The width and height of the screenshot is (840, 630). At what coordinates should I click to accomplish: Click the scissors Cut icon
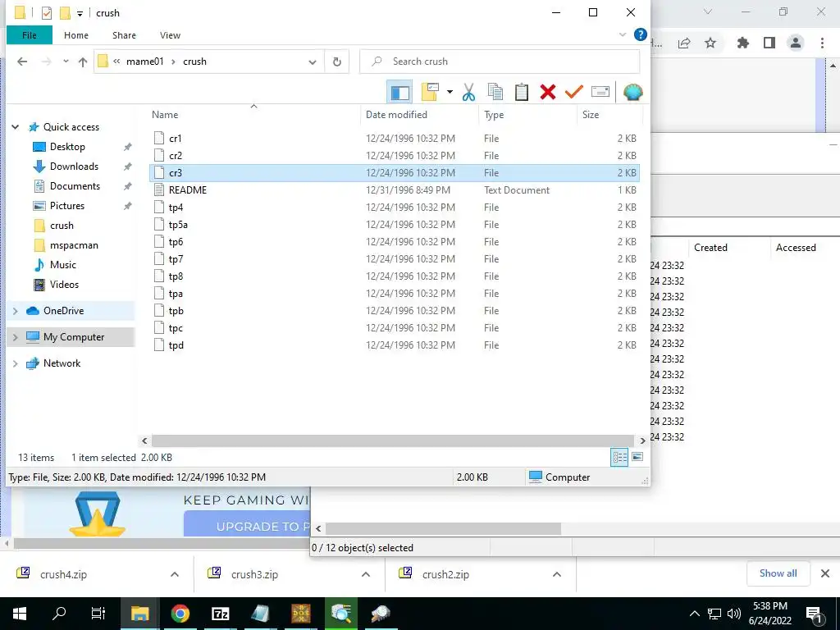468,92
